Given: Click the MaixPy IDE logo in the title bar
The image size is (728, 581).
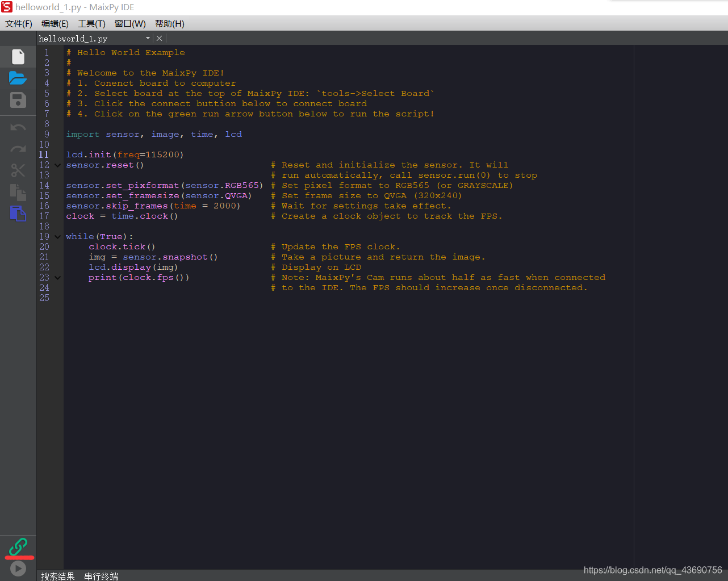Looking at the screenshot, I should point(7,7).
